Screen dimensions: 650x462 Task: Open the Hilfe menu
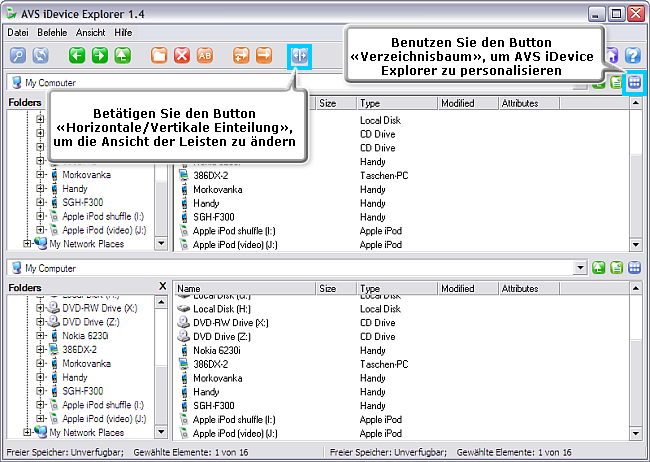pos(123,32)
